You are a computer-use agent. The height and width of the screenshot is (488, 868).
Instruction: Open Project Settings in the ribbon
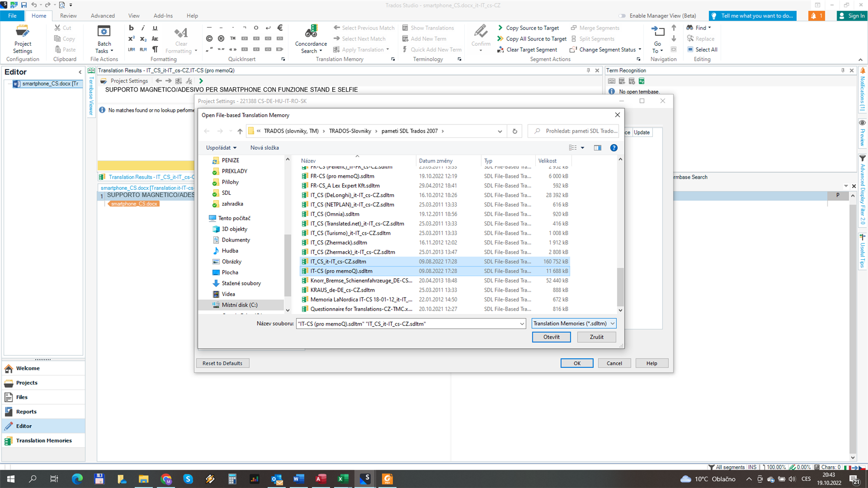[x=22, y=39]
